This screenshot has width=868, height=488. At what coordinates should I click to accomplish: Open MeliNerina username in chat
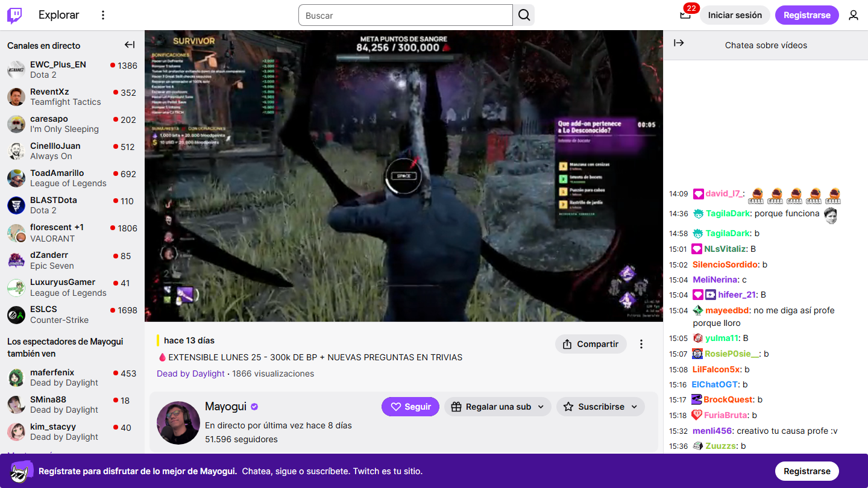715,280
